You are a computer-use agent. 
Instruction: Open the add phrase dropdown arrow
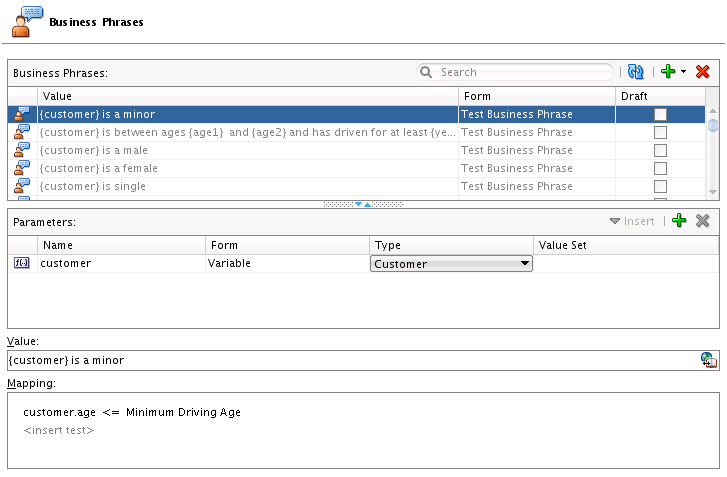pos(683,71)
